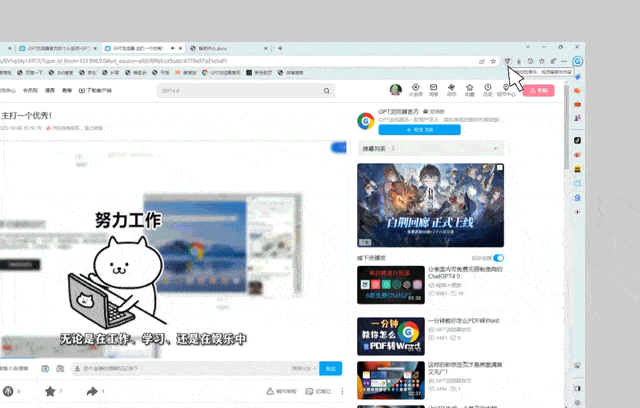Click the plus icon in Edge sidebar
640x408 pixels.
point(577,212)
